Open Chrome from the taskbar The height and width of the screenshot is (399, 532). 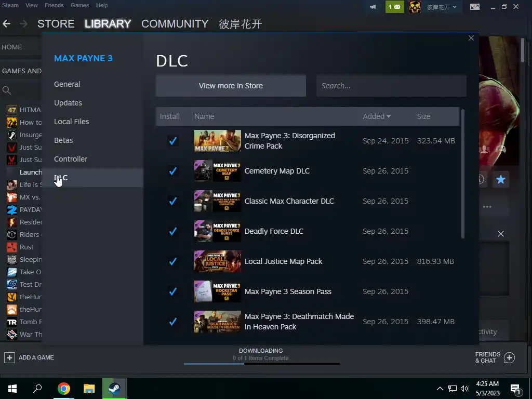63,389
